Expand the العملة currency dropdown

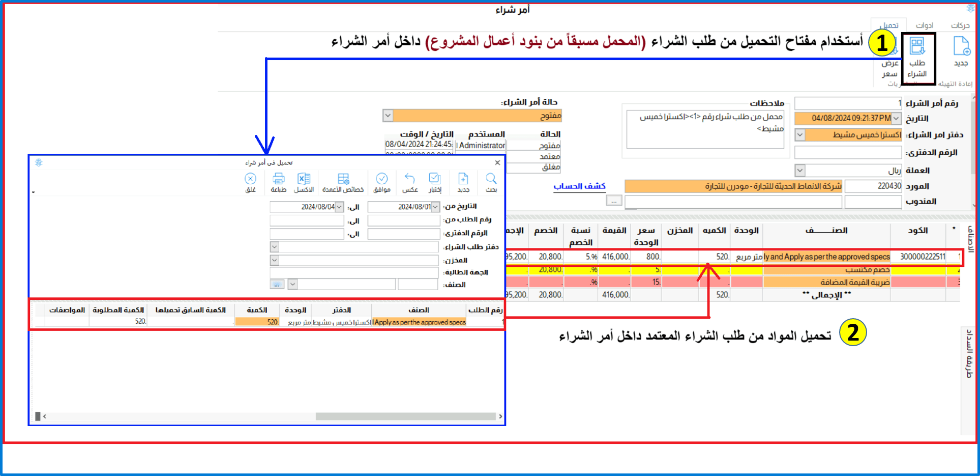tap(800, 171)
